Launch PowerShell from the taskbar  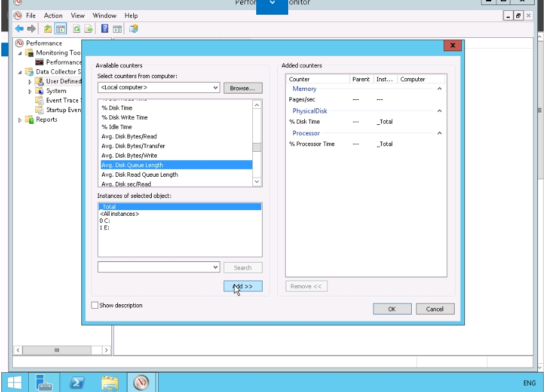click(x=77, y=382)
